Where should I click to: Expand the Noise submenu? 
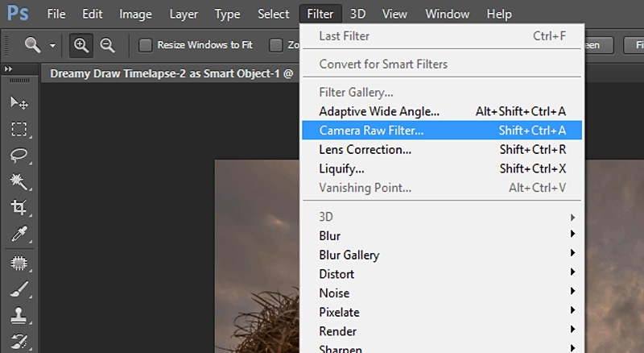[x=334, y=293]
